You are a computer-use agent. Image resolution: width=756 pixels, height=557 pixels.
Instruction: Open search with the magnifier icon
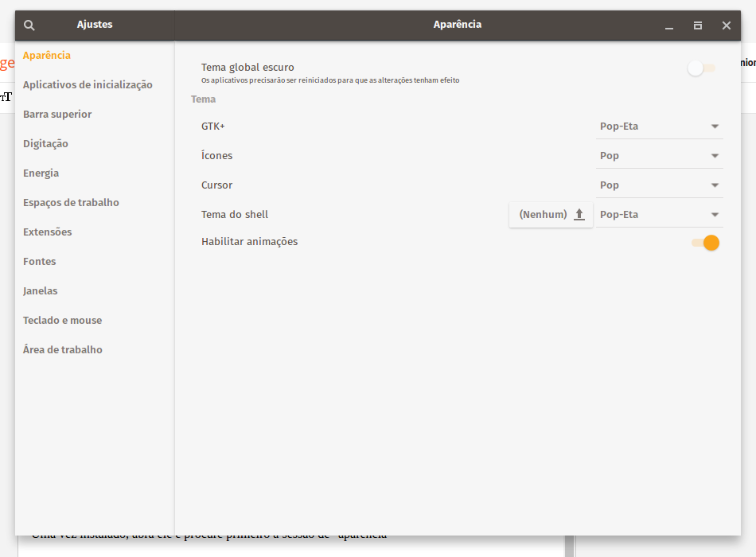(x=29, y=25)
